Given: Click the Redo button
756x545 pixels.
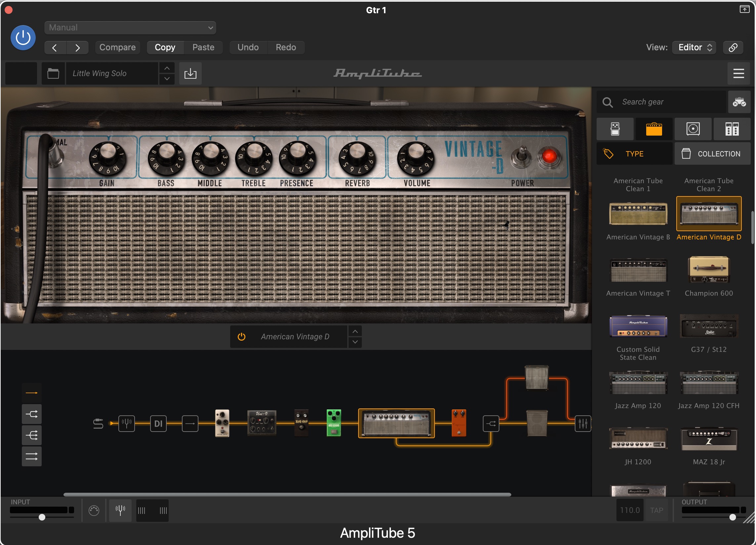Looking at the screenshot, I should click(286, 47).
